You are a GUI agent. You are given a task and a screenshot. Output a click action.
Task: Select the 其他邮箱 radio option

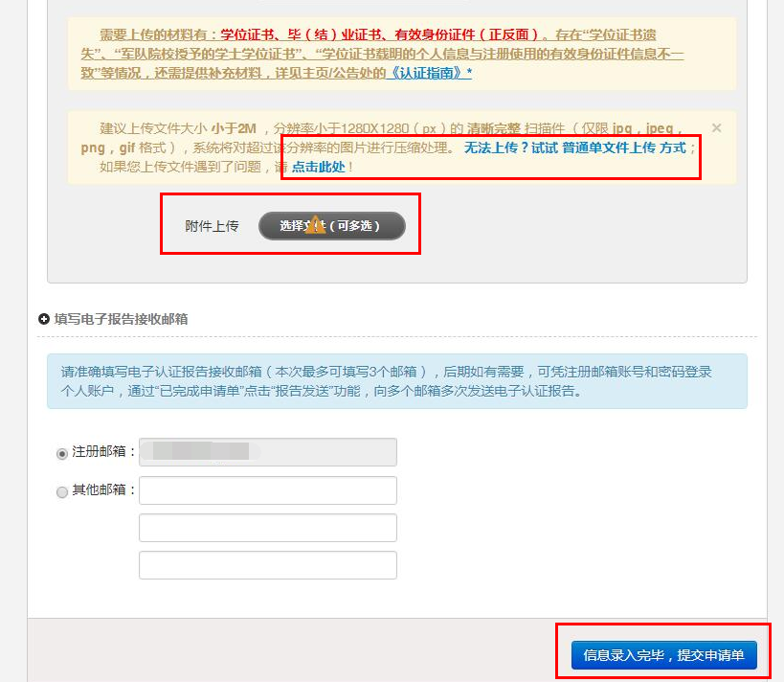pos(62,492)
